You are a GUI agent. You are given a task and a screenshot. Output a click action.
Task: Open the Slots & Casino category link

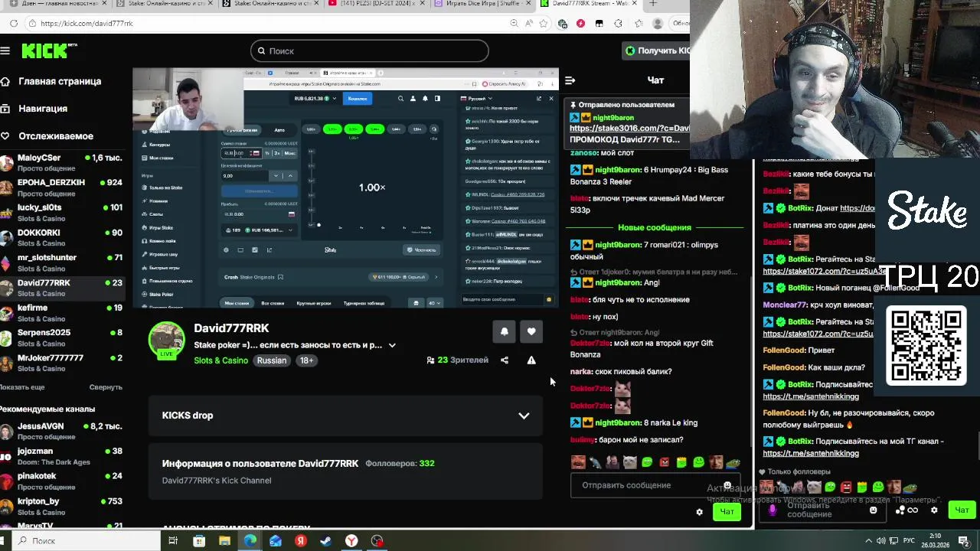[220, 360]
